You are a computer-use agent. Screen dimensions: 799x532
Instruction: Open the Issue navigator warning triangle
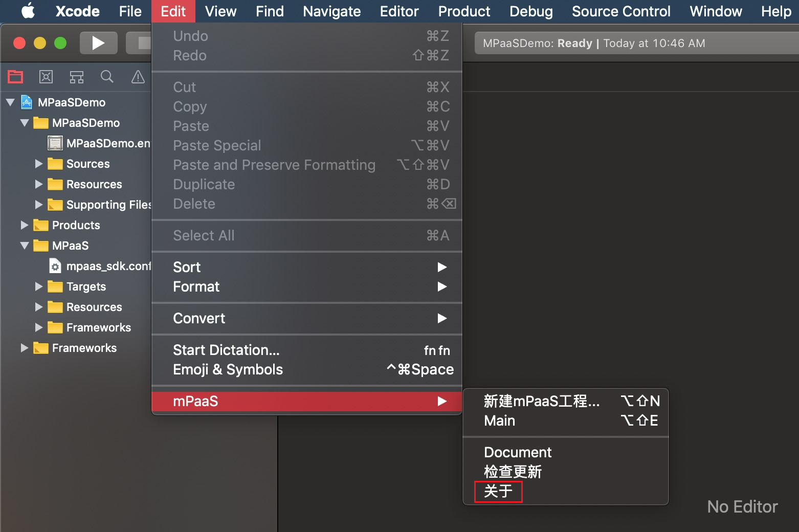138,76
